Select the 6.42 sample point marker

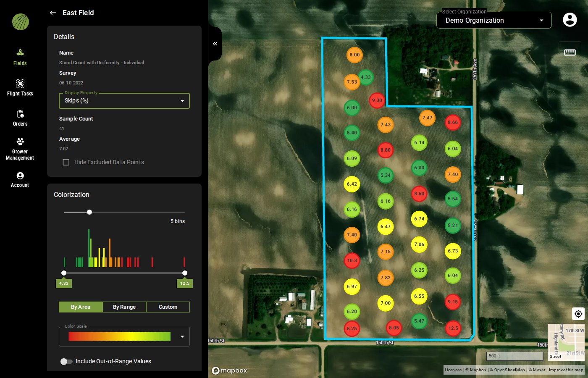coord(352,184)
